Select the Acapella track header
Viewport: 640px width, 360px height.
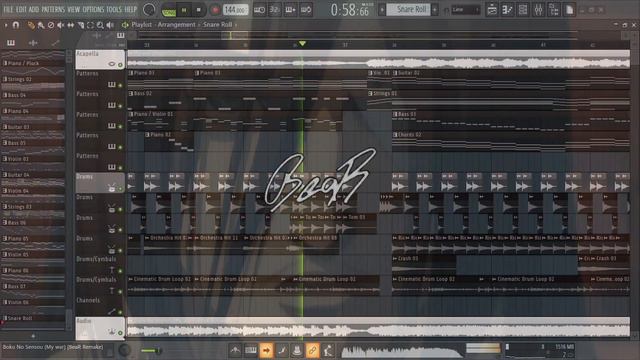(x=100, y=60)
